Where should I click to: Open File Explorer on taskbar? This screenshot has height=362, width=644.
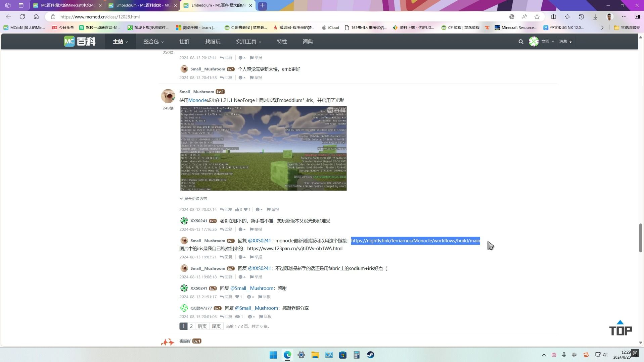315,355
